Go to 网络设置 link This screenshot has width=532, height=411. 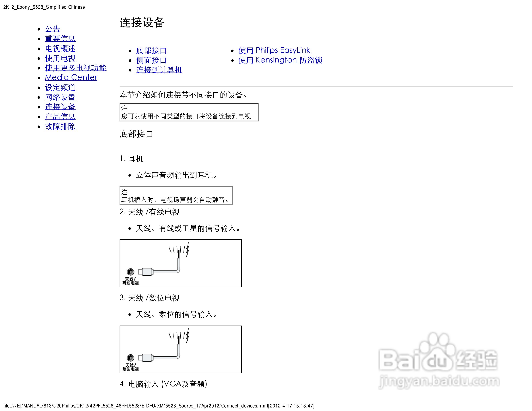tap(60, 97)
